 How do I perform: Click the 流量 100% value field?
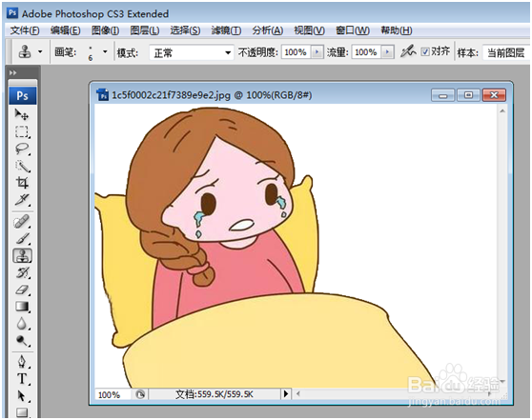coord(366,52)
